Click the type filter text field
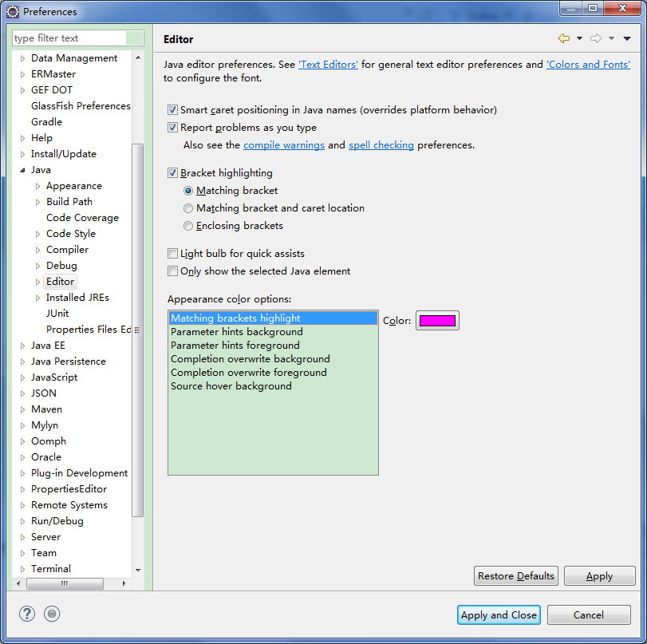Image resolution: width=647 pixels, height=644 pixels. pyautogui.click(x=69, y=38)
